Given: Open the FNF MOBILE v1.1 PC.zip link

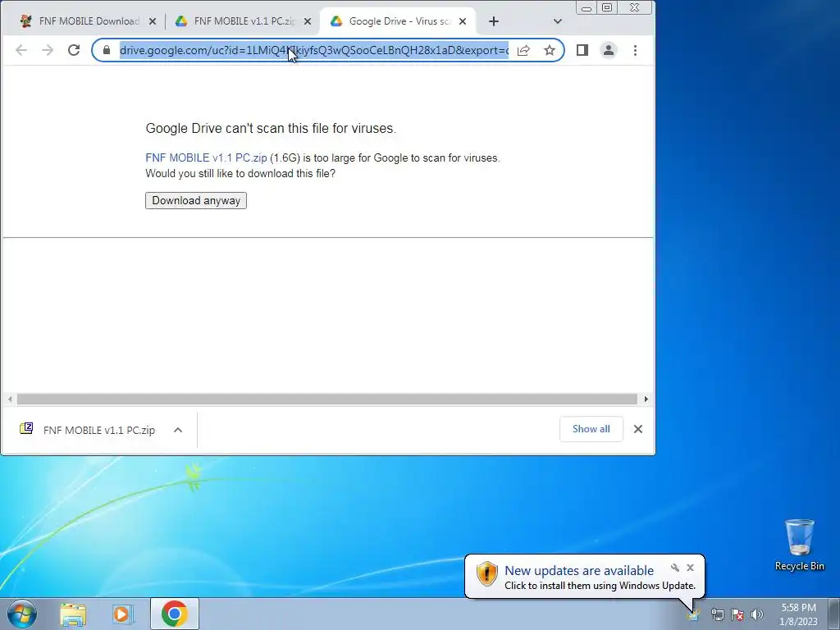Looking at the screenshot, I should click(x=206, y=158).
